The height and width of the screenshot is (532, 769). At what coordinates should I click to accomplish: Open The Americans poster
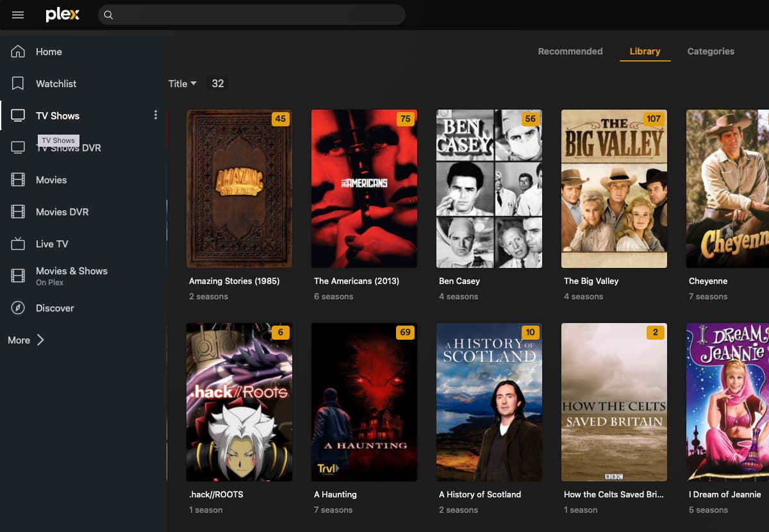[x=364, y=188]
